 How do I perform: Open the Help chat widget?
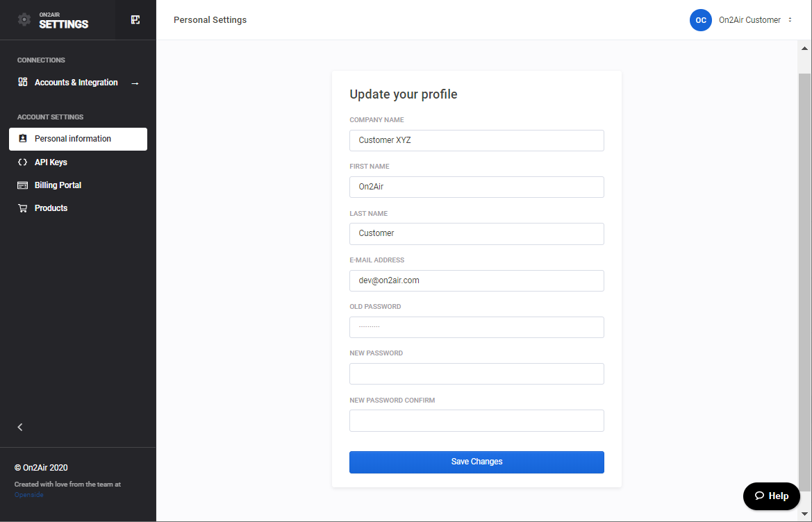pos(771,496)
